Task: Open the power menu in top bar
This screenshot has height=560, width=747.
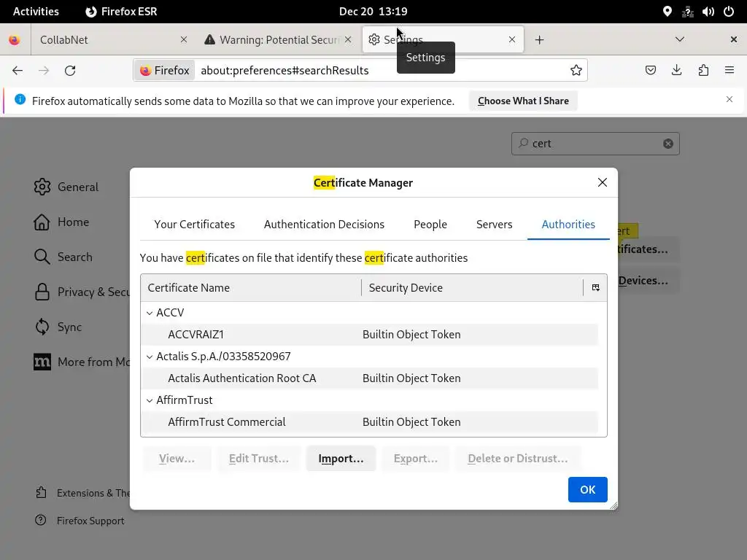Action: click(x=729, y=12)
